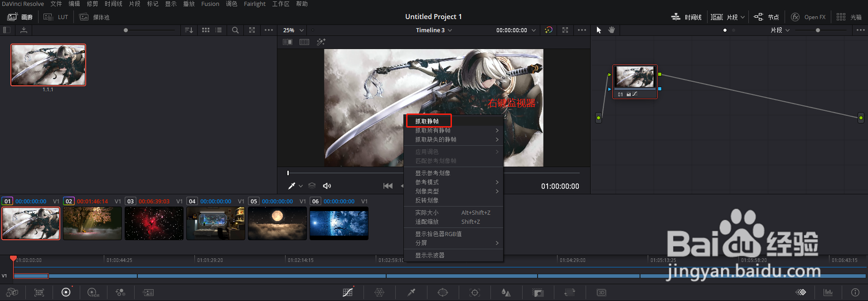Expand the 抓取所有静帧 submenu
The width and height of the screenshot is (868, 301).
453,130
